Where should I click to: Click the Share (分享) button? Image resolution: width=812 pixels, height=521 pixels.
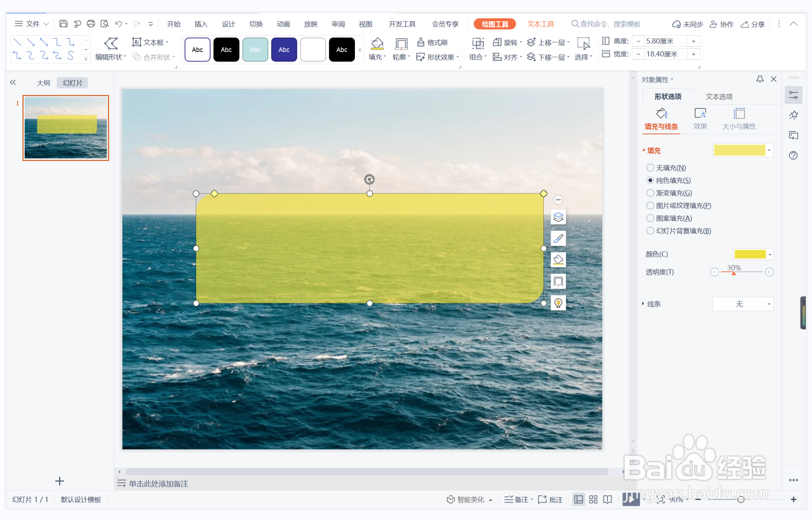coord(753,24)
